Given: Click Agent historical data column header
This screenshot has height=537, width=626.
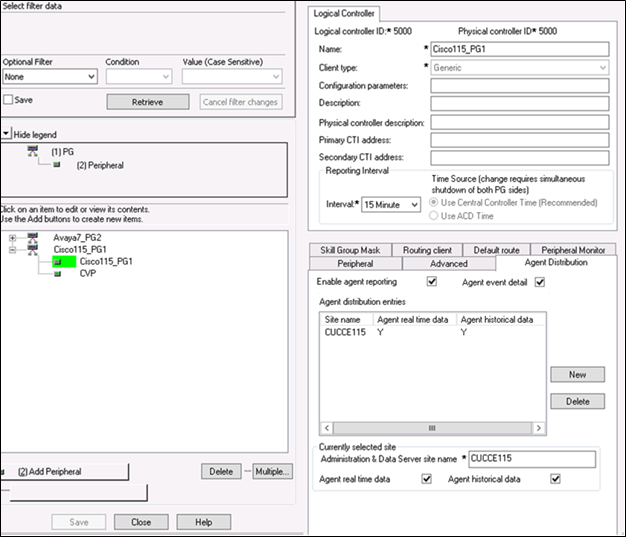Looking at the screenshot, I should 501,319.
